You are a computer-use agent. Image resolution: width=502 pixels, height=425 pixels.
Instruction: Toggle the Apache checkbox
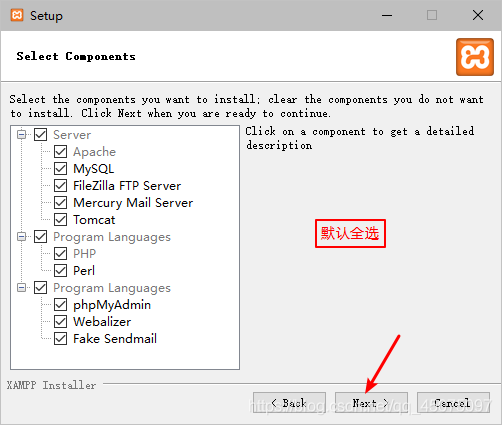tap(60, 152)
